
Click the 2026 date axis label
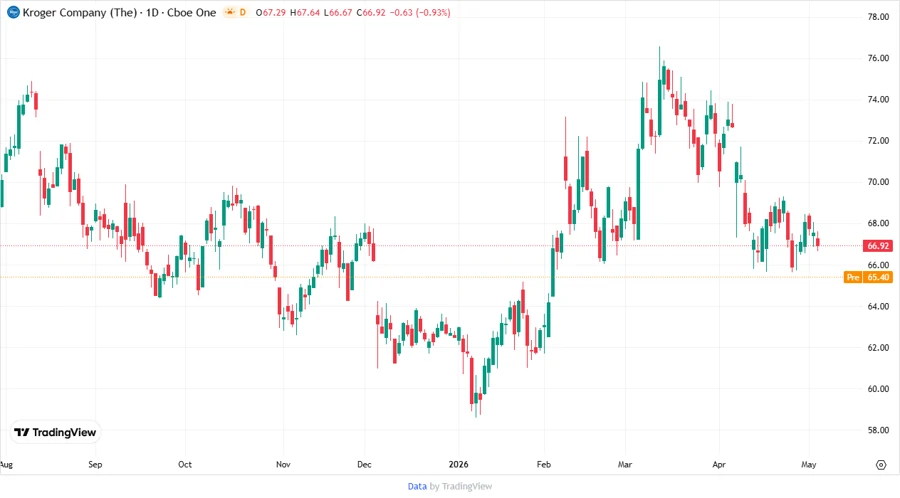pos(459,464)
